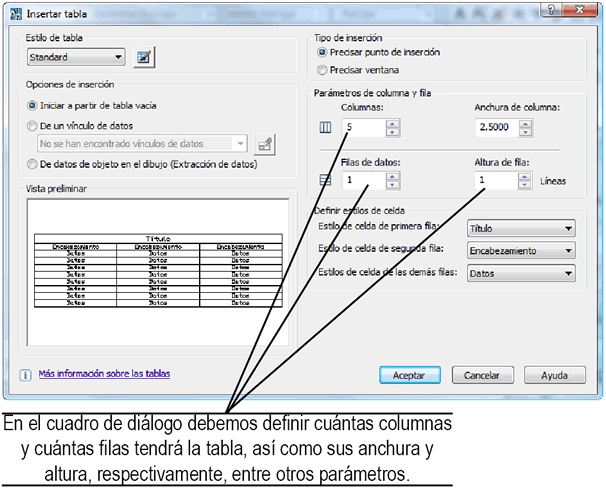Choose Precisar punto de inserción
The height and width of the screenshot is (490, 606).
tap(378, 52)
